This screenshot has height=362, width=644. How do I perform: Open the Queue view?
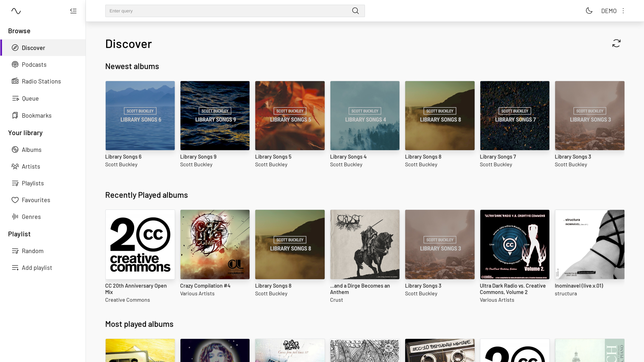[x=30, y=98]
